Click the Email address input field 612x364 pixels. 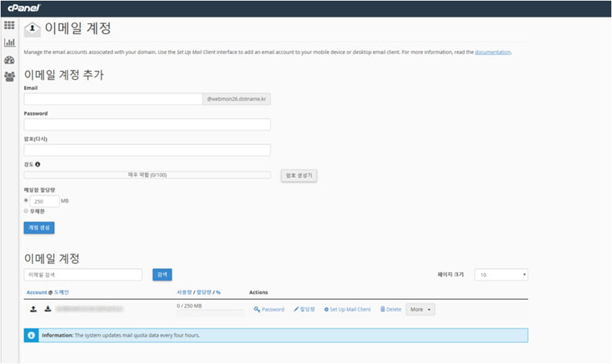coord(113,99)
